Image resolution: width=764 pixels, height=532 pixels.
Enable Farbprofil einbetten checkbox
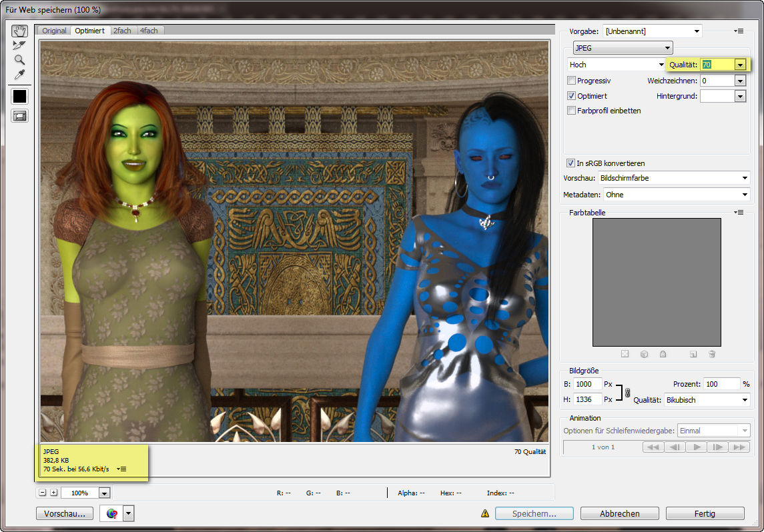pos(572,111)
